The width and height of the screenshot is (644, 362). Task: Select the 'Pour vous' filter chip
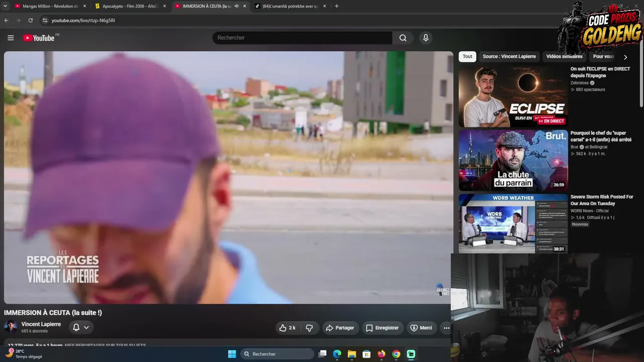pyautogui.click(x=603, y=56)
